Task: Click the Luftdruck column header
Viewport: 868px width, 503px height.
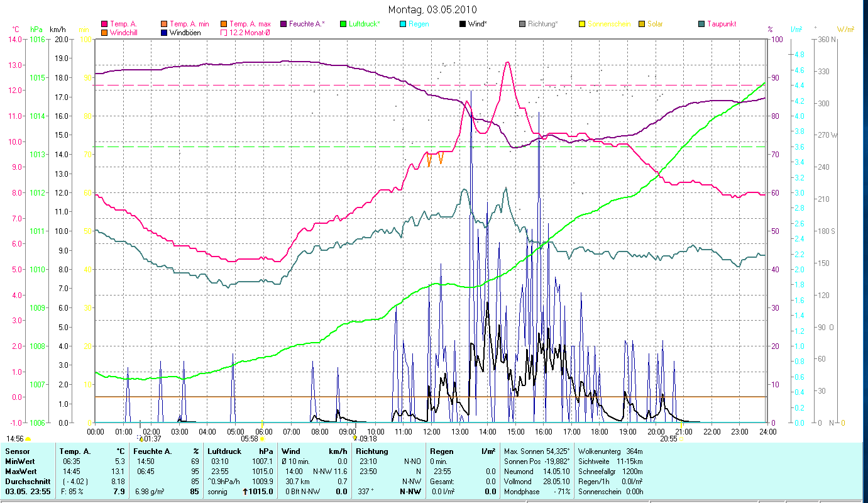Action: (224, 451)
